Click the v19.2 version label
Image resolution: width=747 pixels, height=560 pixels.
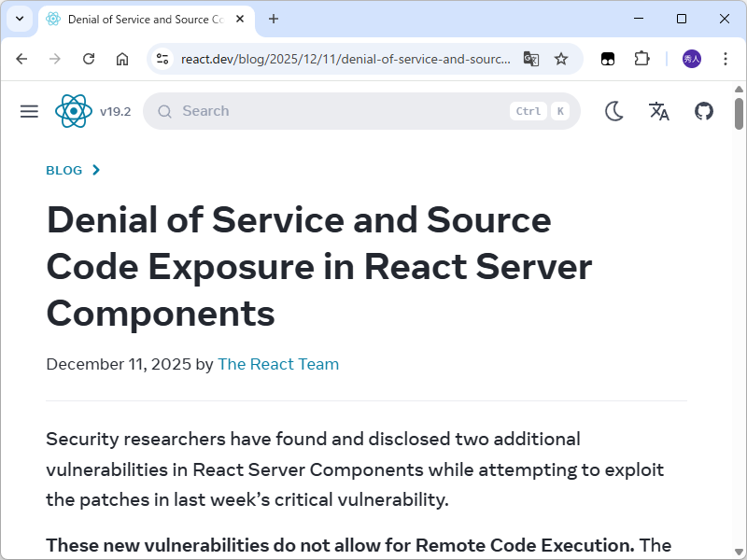[116, 111]
